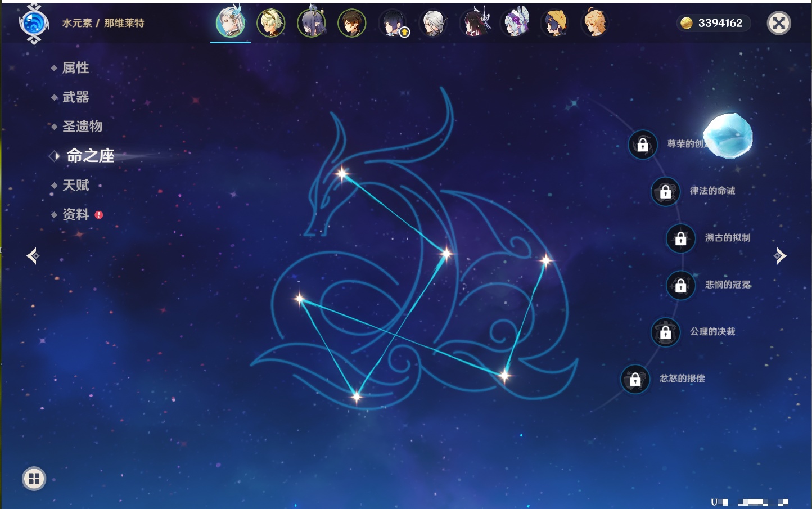Go to the next character with the right arrow
The height and width of the screenshot is (509, 812).
779,256
